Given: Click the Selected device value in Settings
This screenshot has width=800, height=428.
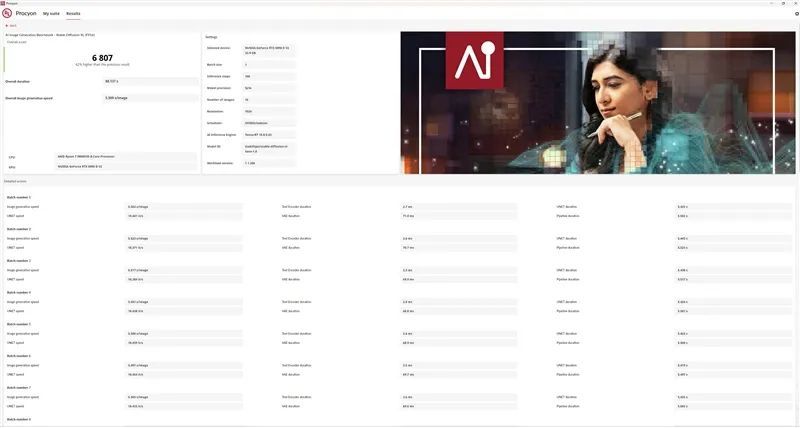Looking at the screenshot, I should coord(269,51).
